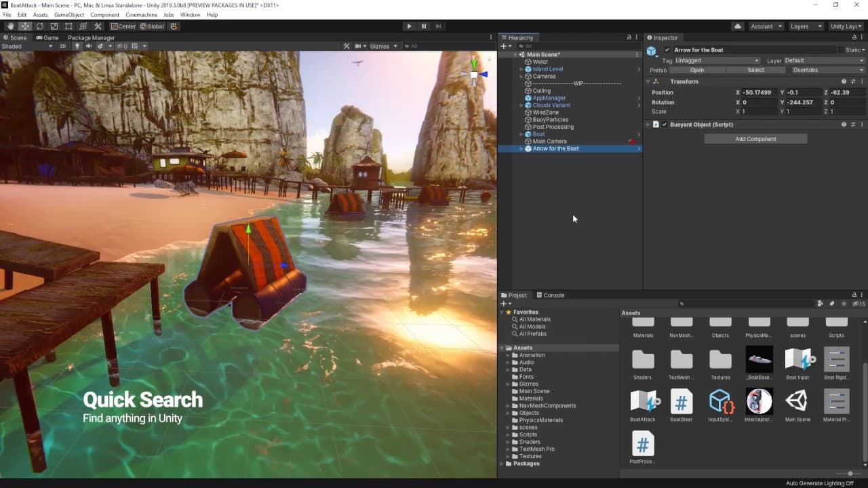Screen dimensions: 868x488
Task: Click the orientation gizmo in Scene view
Action: 475,73
